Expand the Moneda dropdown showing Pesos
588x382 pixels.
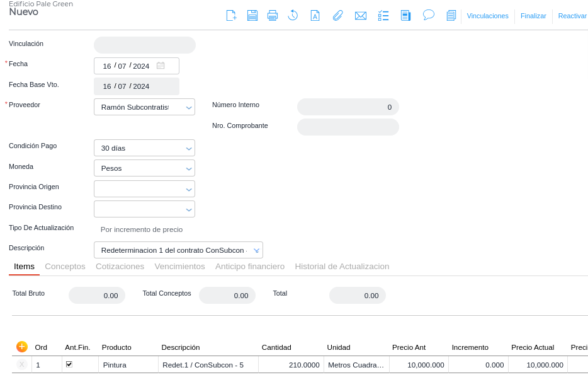click(x=189, y=169)
